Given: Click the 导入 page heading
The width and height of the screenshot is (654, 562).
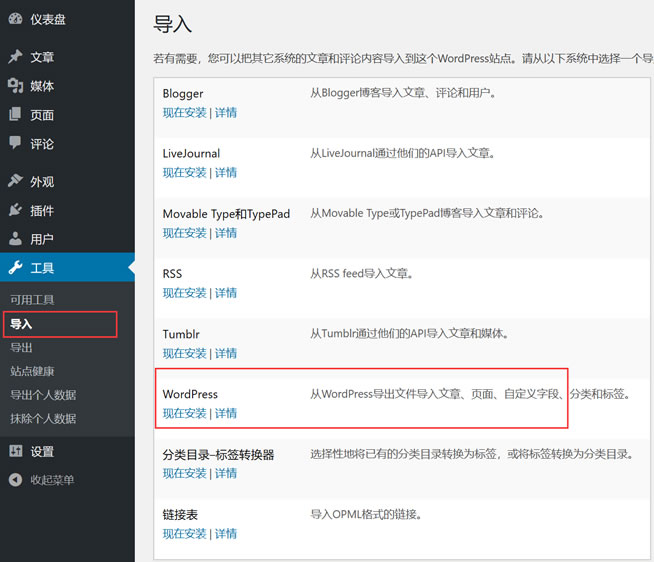Looking at the screenshot, I should click(x=172, y=24).
